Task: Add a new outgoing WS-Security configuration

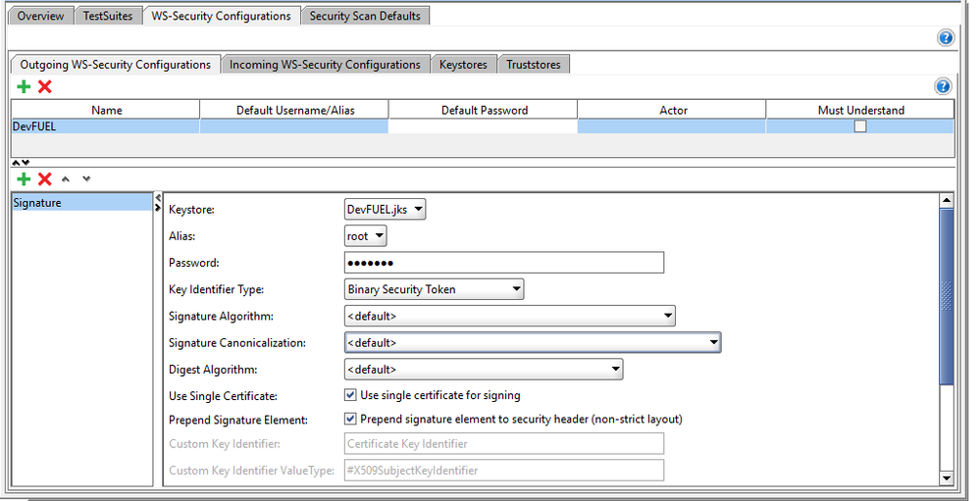Action: (24, 87)
